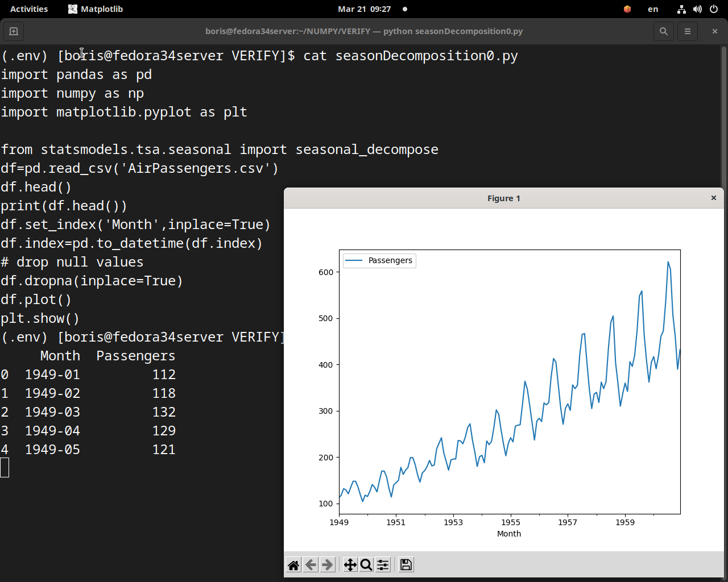728x582 pixels.
Task: Open the power icon system menu
Action: (714, 9)
